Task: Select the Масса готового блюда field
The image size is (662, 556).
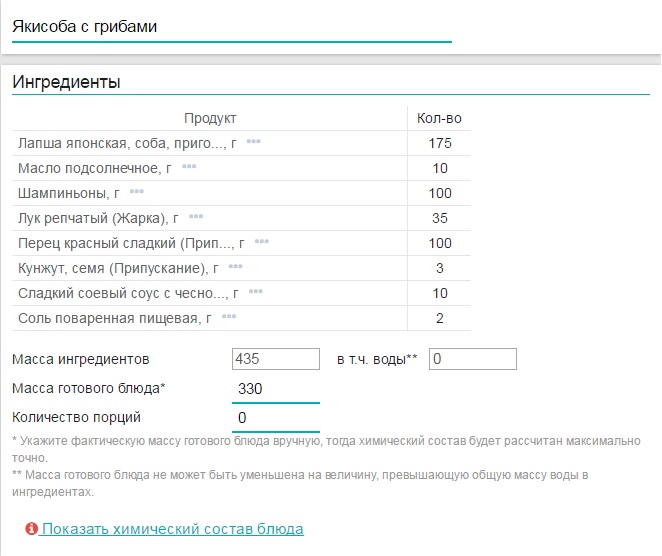Action: click(275, 389)
